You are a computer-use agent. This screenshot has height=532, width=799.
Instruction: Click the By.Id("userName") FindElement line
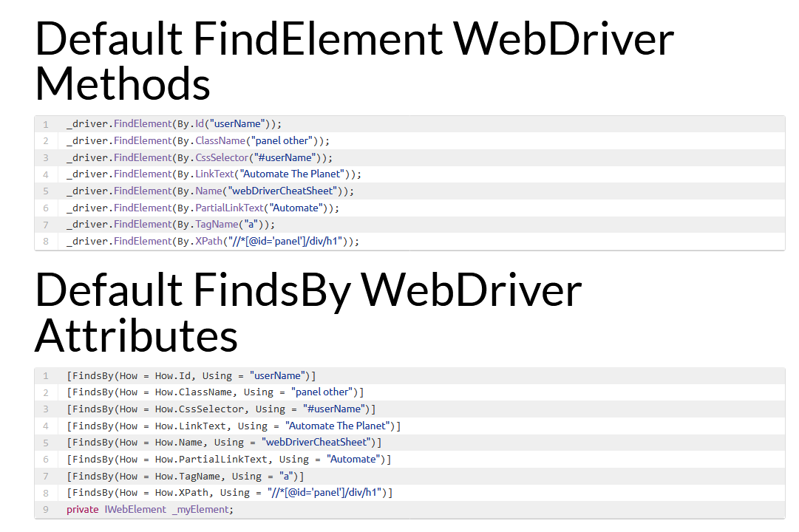click(174, 124)
